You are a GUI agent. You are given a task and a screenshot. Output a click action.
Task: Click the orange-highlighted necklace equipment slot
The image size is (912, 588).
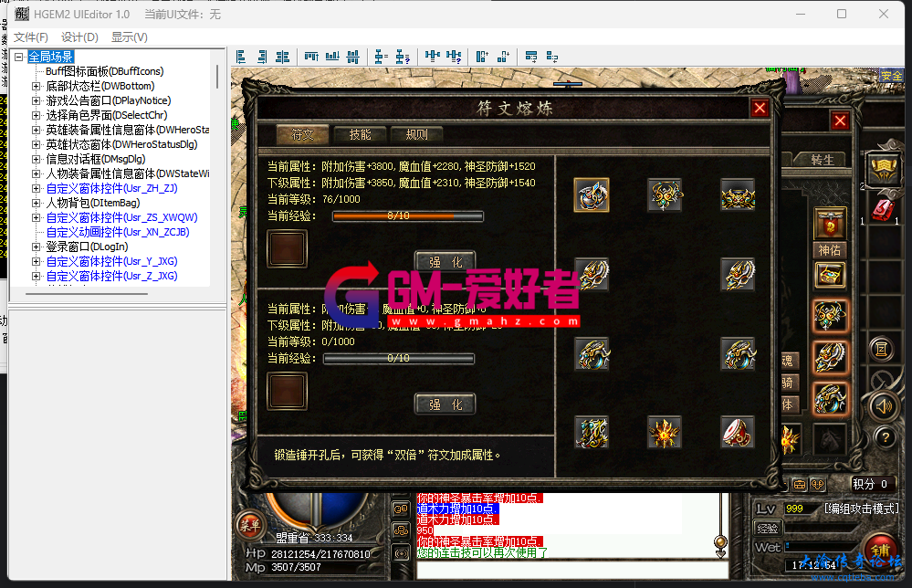[x=830, y=316]
